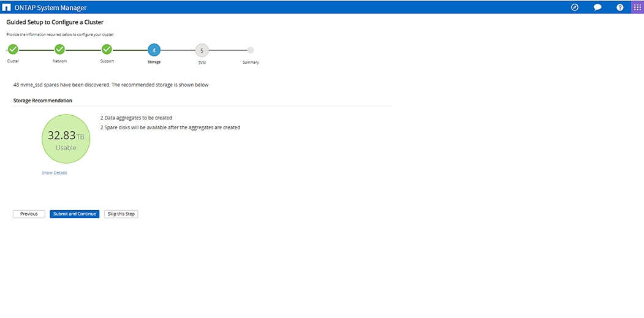Viewport: 644px width, 318px height.
Task: Select step 5 SVM circle
Action: 202,50
